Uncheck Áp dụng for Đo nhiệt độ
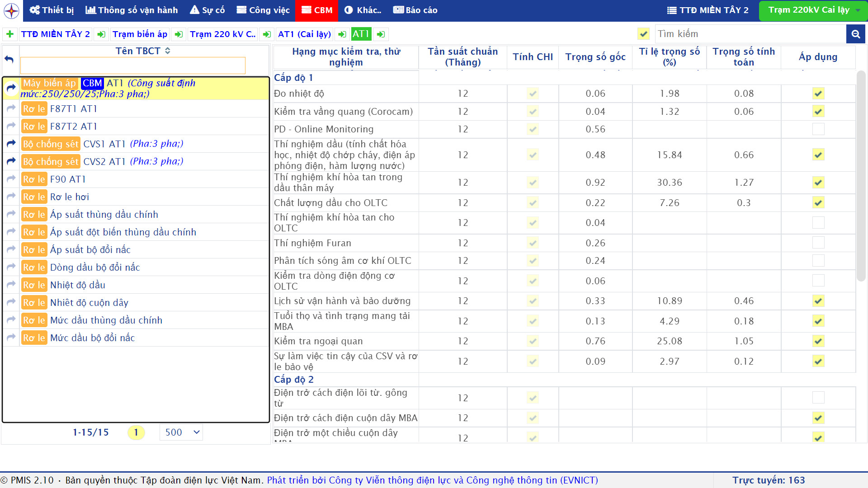Viewport: 868px width, 488px height. click(818, 94)
